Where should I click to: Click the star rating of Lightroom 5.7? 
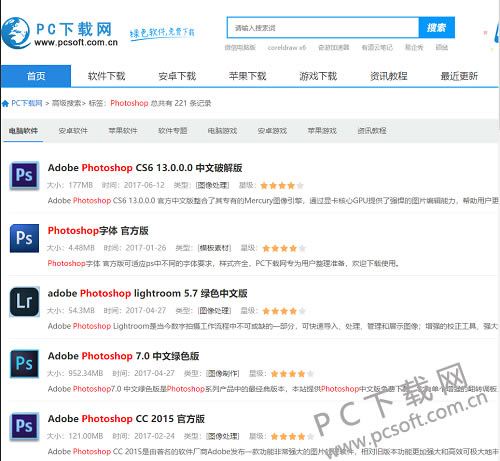point(284,311)
